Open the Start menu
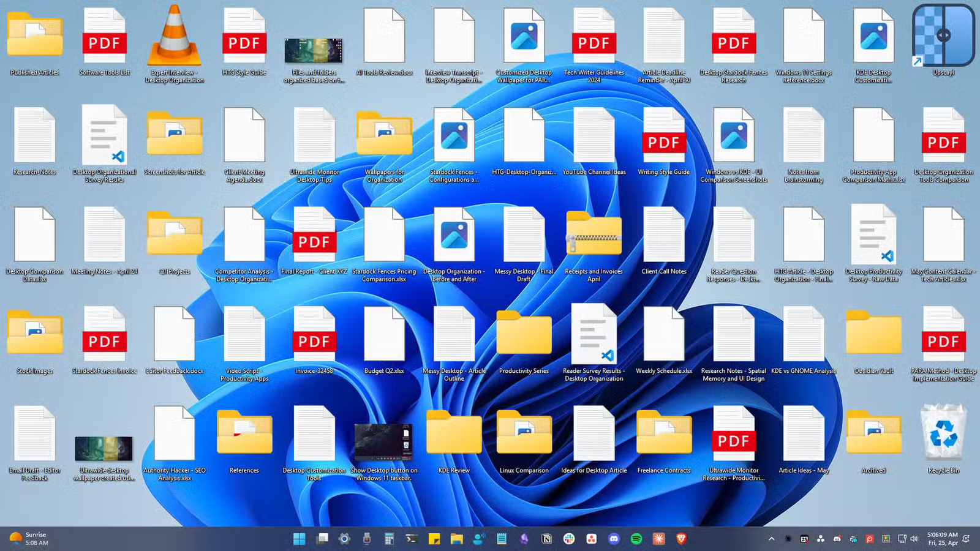 [x=300, y=539]
